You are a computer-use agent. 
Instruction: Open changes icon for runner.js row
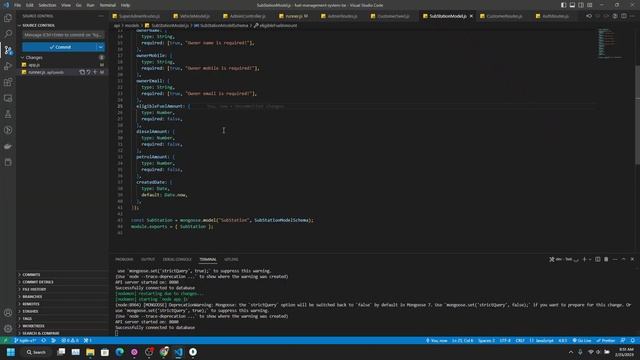(x=82, y=72)
